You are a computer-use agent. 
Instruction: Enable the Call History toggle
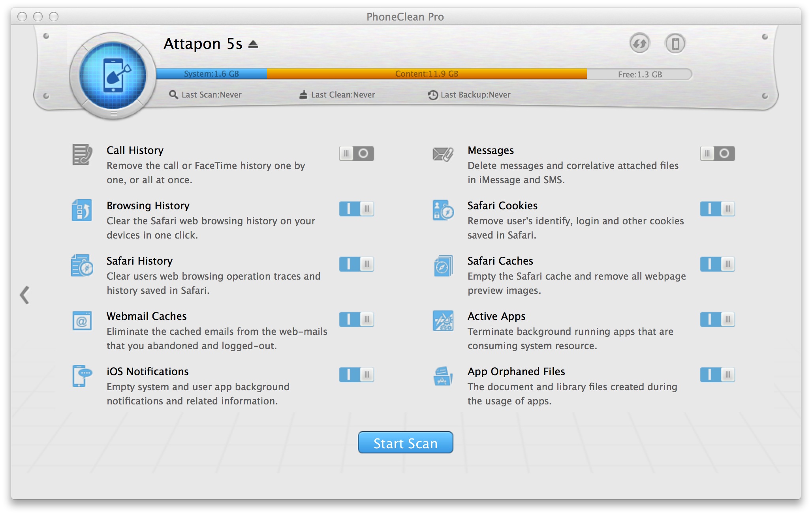tap(356, 153)
